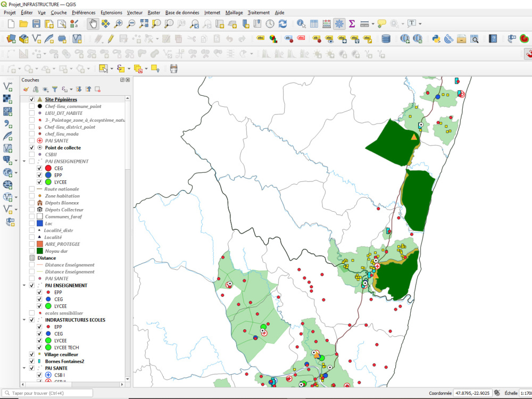The width and height of the screenshot is (532, 399).
Task: Open the Processing Toolbox gear icon
Action: [339, 24]
